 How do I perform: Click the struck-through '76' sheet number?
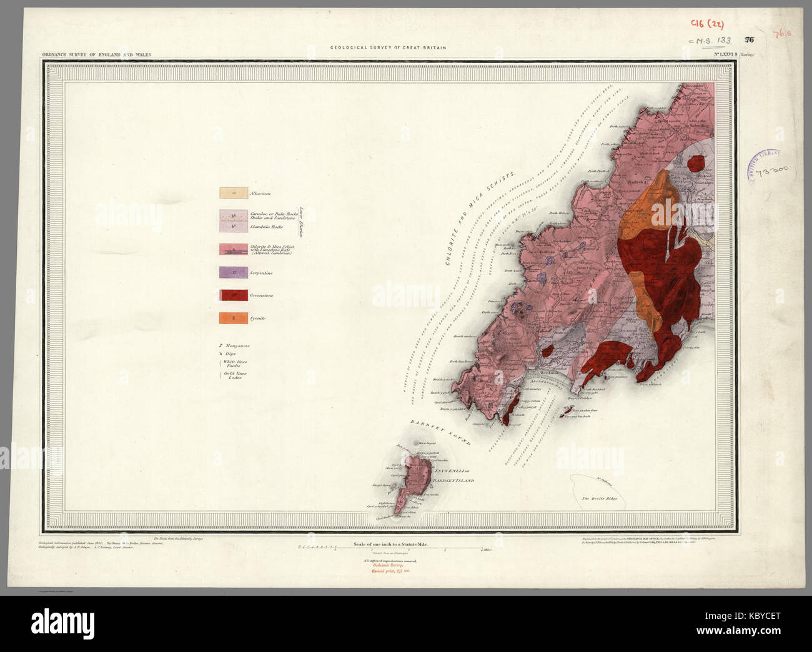(749, 39)
